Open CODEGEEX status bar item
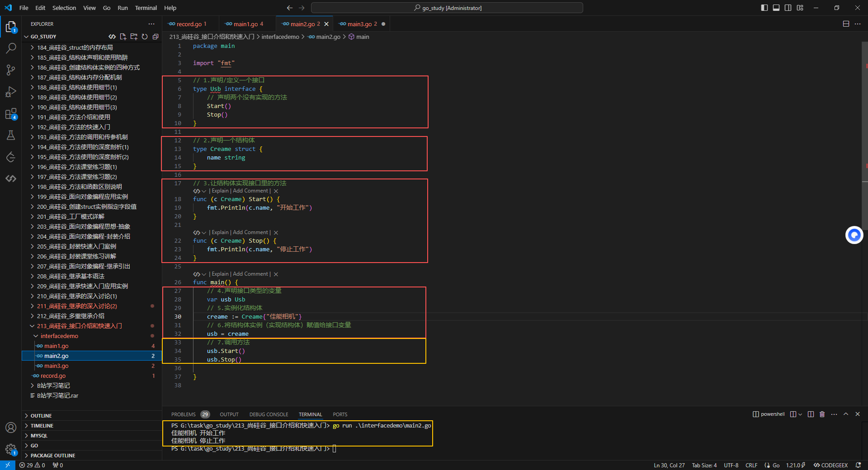This screenshot has width=868, height=470. point(831,465)
